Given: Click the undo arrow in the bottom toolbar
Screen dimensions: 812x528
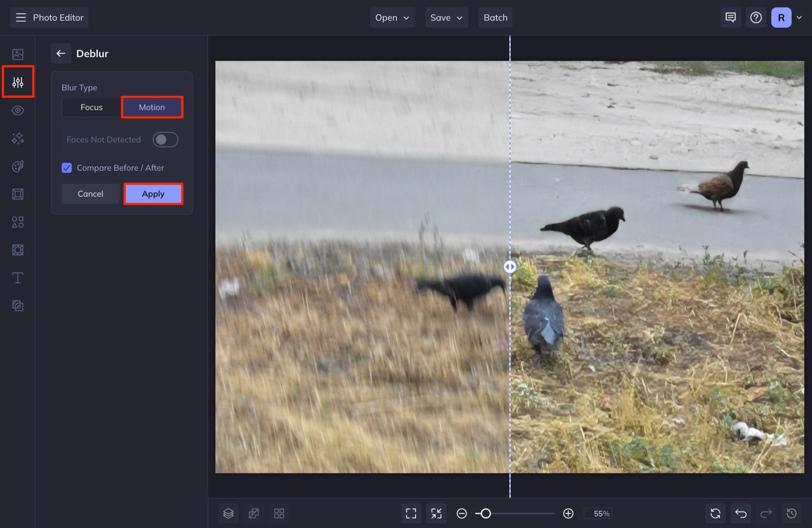Looking at the screenshot, I should click(740, 513).
